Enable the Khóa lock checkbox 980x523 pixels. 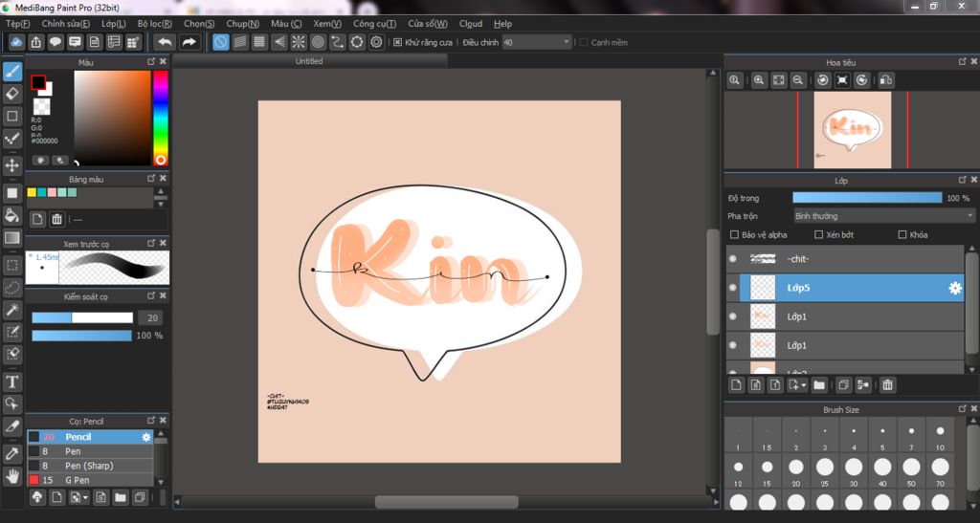point(902,234)
